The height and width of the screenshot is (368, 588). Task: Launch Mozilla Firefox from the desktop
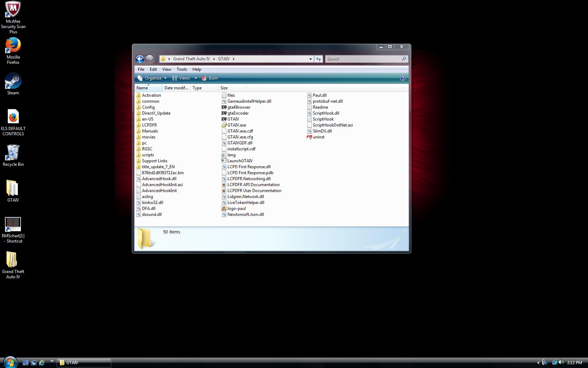click(13, 51)
